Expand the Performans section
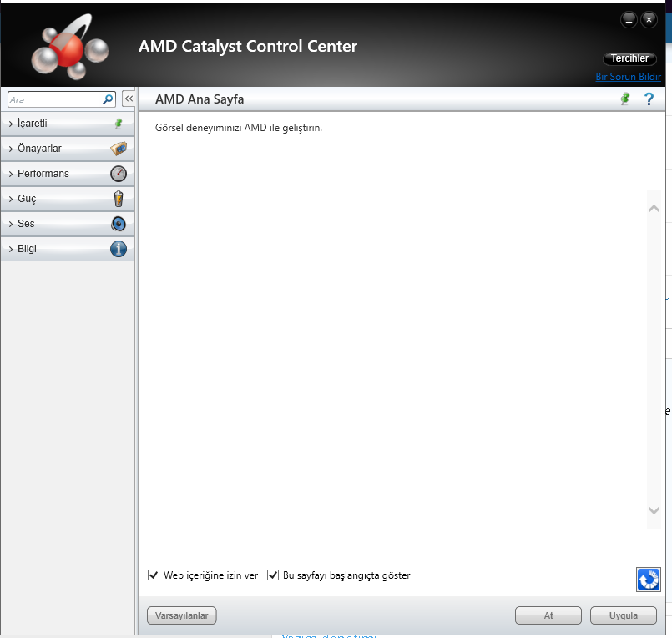 click(x=68, y=174)
